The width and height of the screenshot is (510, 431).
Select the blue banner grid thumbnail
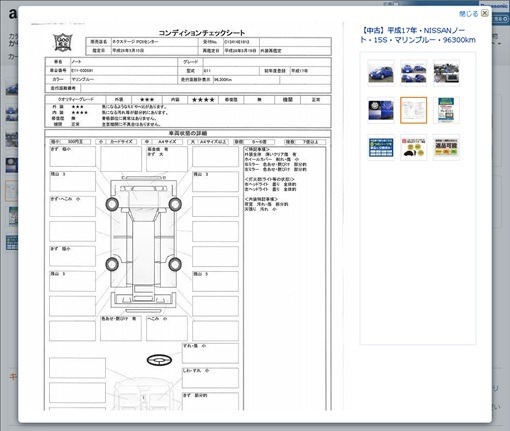coord(381,147)
